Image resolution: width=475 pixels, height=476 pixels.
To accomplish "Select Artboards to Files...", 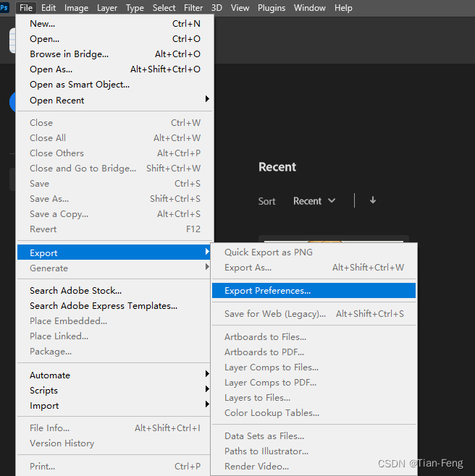I will tap(314, 336).
